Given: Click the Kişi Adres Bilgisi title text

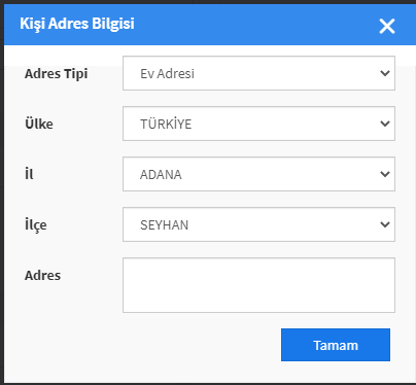Looking at the screenshot, I should coord(77,24).
